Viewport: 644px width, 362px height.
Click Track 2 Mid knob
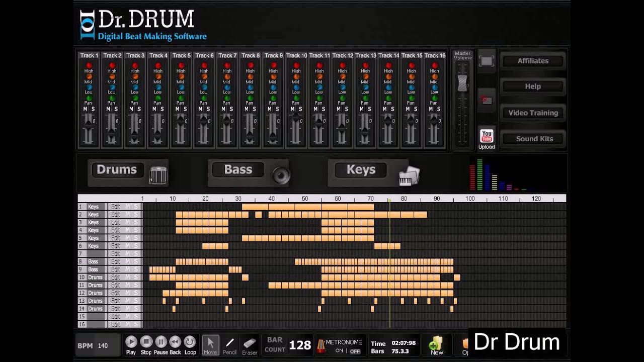pyautogui.click(x=112, y=76)
